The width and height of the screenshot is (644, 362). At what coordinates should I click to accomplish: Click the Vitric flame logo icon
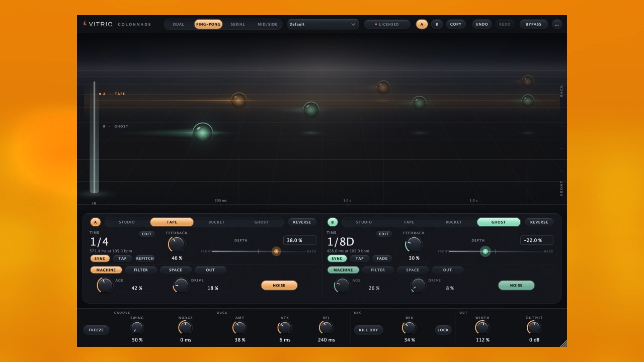(85, 24)
